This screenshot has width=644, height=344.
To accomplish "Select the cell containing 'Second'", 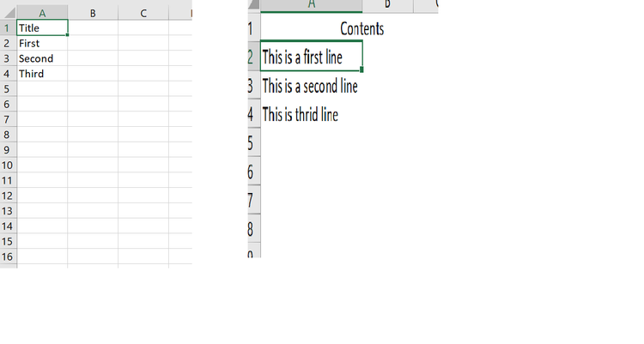I will 42,58.
